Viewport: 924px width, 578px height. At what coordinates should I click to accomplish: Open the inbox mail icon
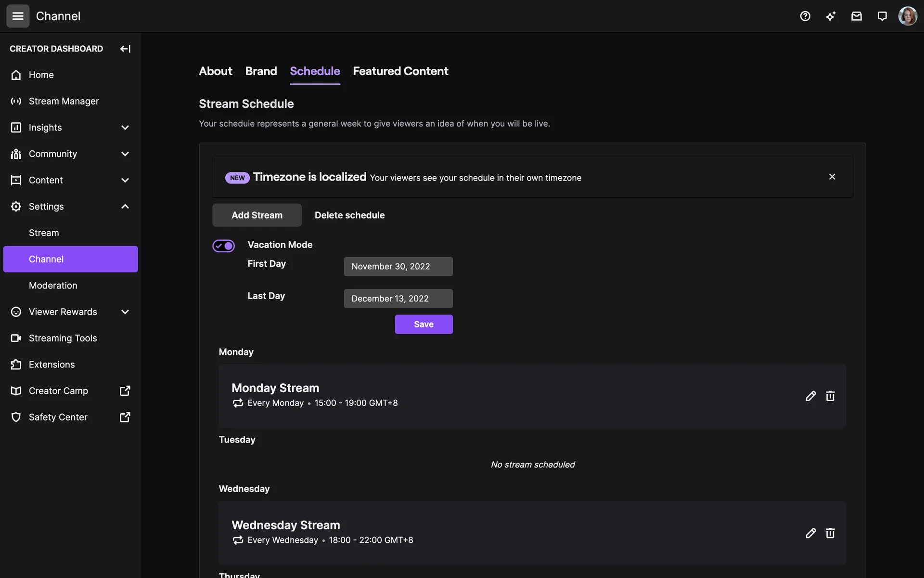tap(856, 16)
